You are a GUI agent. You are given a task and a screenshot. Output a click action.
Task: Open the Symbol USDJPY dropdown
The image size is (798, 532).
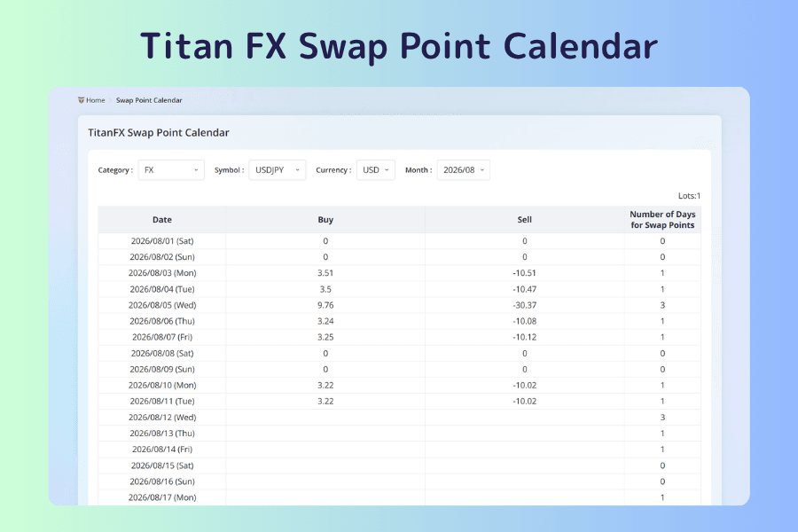click(x=278, y=170)
